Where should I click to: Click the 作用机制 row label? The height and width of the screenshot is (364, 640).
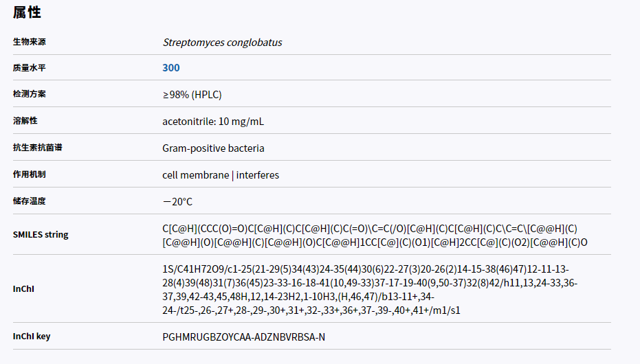pos(30,174)
